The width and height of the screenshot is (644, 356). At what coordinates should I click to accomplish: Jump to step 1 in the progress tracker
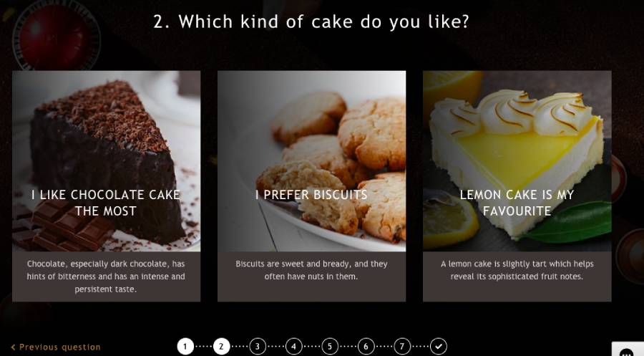pyautogui.click(x=185, y=347)
